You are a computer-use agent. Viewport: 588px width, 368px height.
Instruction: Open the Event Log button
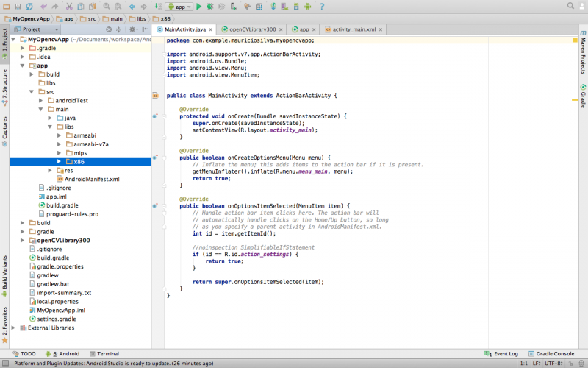(503, 353)
